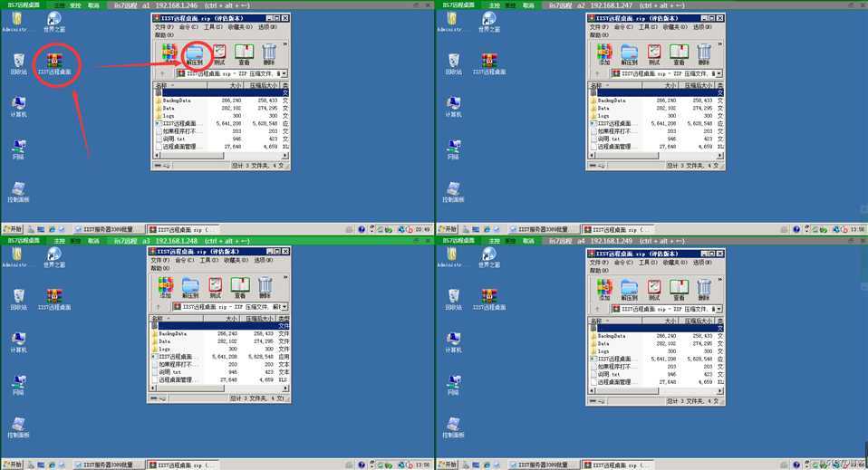Click the 删除 delete icon in the 192.168.1.247 pane

click(704, 54)
